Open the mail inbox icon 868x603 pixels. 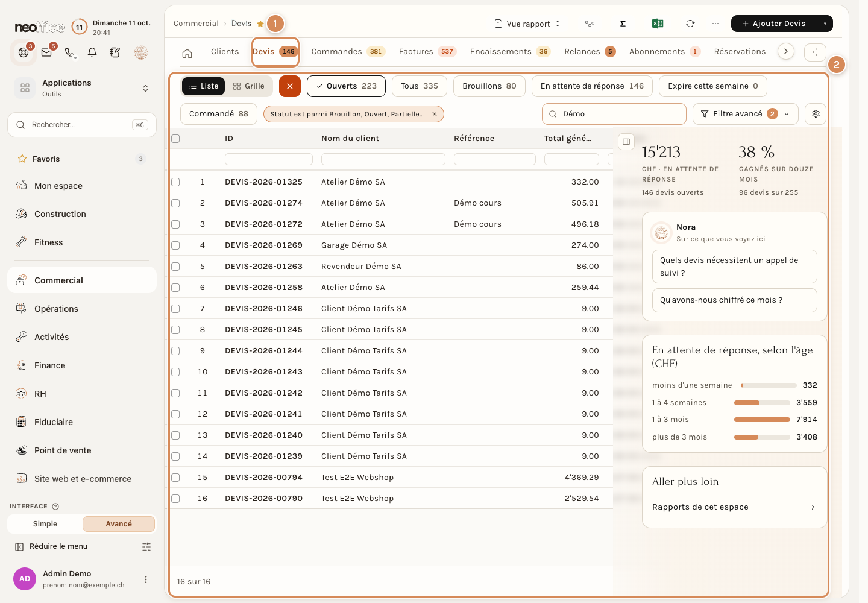pyautogui.click(x=46, y=52)
